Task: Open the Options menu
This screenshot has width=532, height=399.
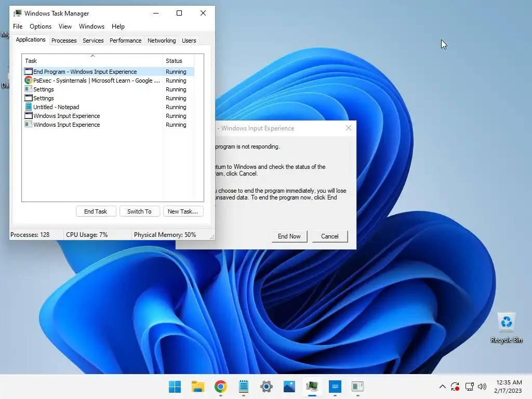Action: point(41,26)
